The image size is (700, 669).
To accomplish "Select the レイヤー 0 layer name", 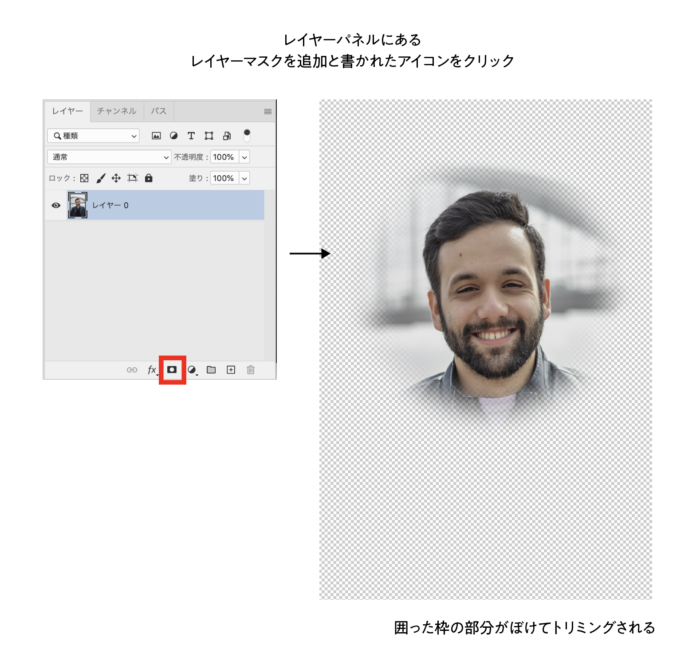I will coord(110,205).
